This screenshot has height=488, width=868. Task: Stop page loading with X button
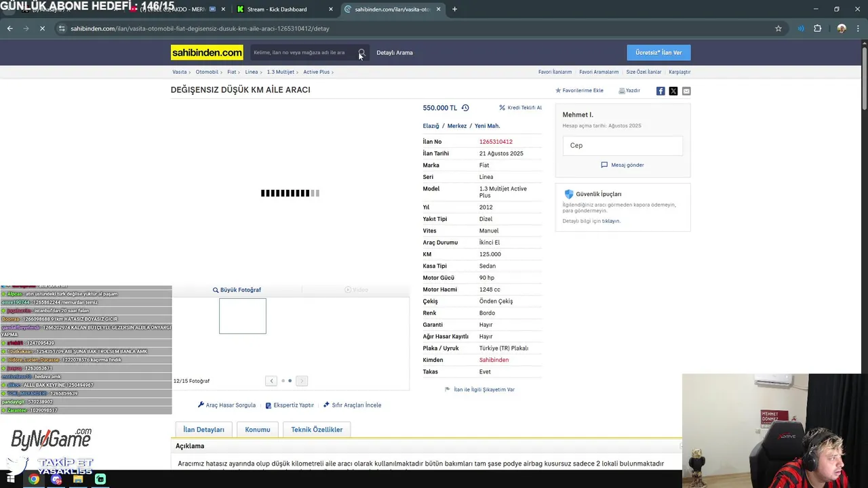point(41,28)
